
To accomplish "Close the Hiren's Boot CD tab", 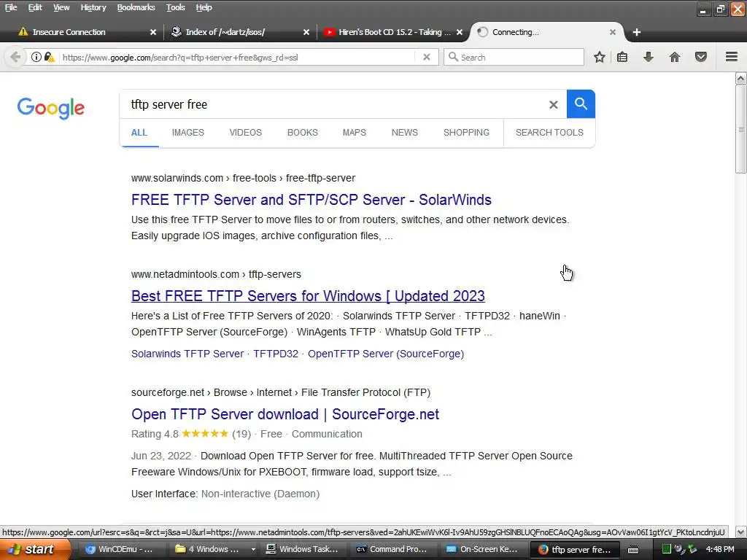I will (x=460, y=32).
